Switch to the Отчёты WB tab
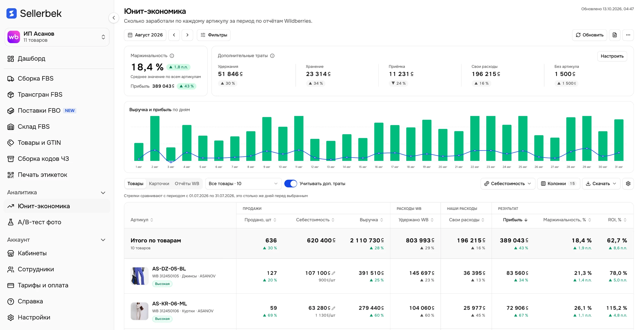Image resolution: width=644 pixels, height=330 pixels. pos(187,184)
